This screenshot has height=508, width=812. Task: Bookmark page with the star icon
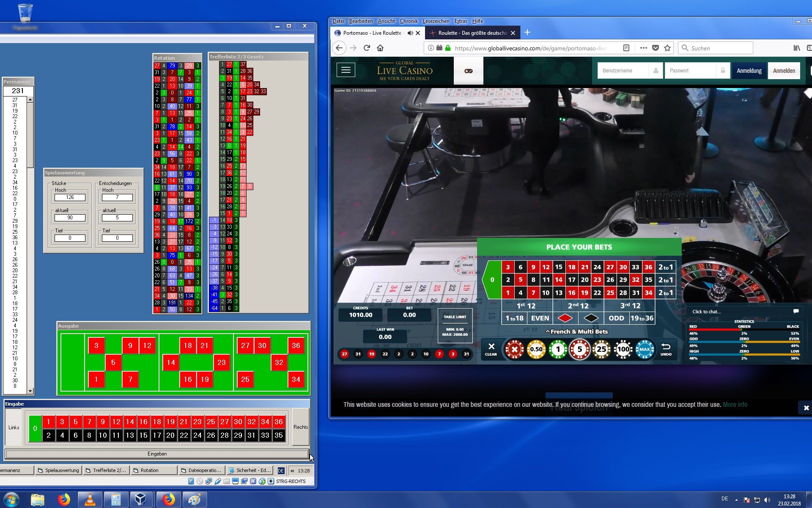point(667,48)
